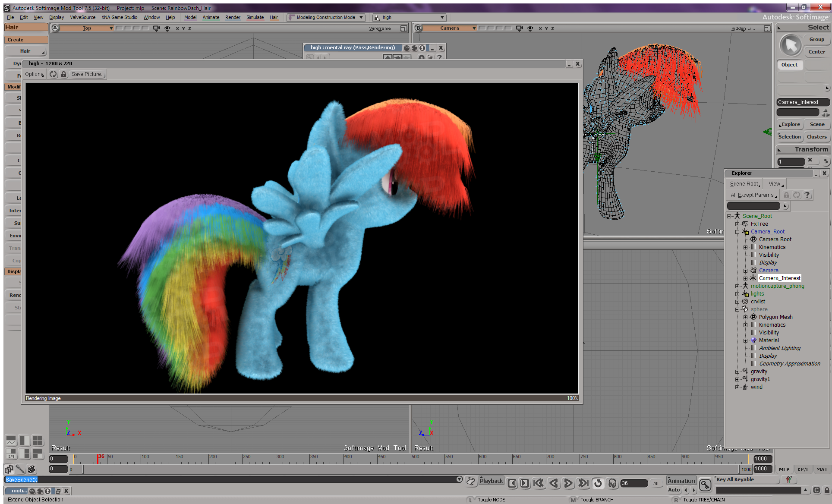Click the refresh icon in render window

[x=53, y=74]
